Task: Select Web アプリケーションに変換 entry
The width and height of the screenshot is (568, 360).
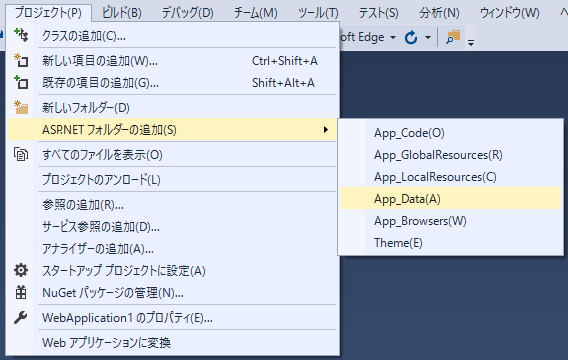Action: [x=172, y=342]
